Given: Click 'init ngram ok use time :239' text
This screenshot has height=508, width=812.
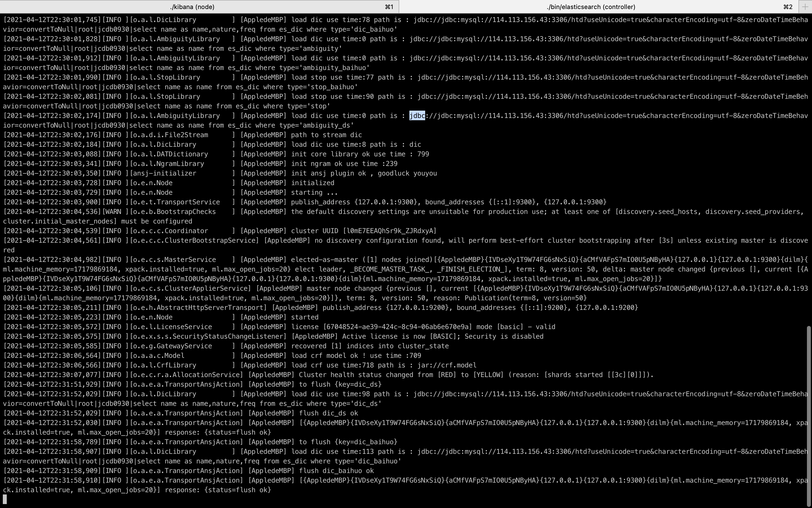Looking at the screenshot, I should tap(344, 164).
